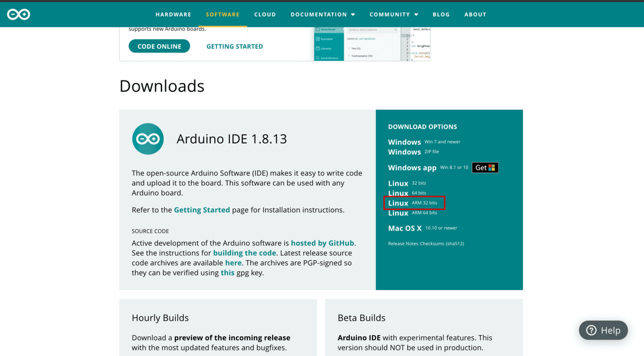
Task: Download Windows Win 7 and newer installer
Action: tap(424, 142)
